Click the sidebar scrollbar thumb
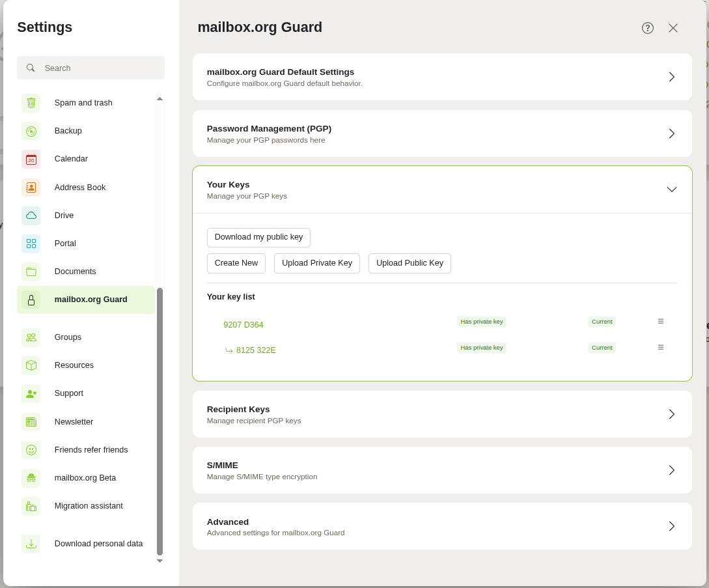Viewport: 709px width, 588px height. tap(160, 421)
